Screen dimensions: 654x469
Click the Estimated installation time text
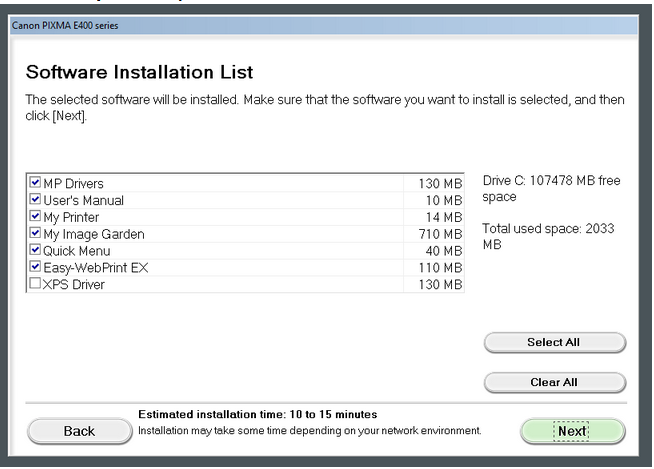coord(257,414)
